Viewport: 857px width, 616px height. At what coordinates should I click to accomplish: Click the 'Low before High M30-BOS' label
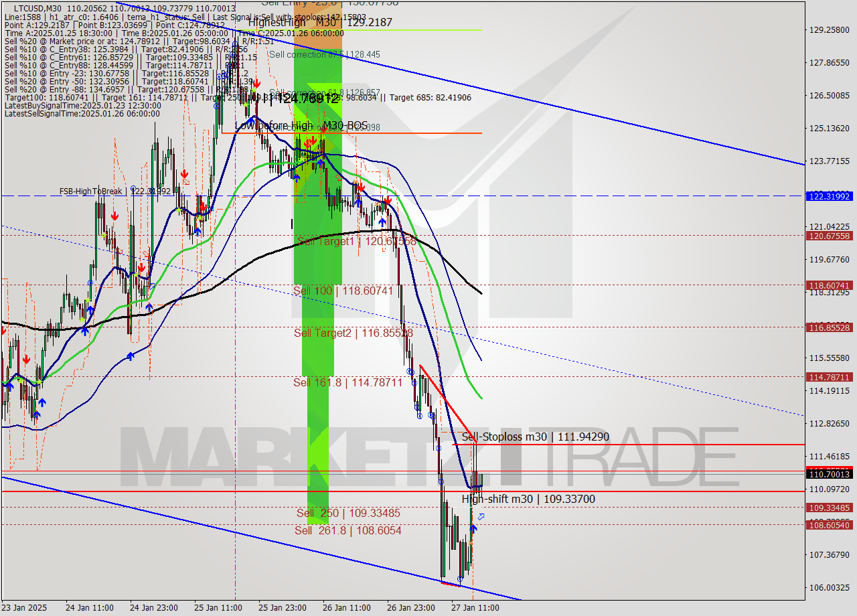(x=301, y=125)
